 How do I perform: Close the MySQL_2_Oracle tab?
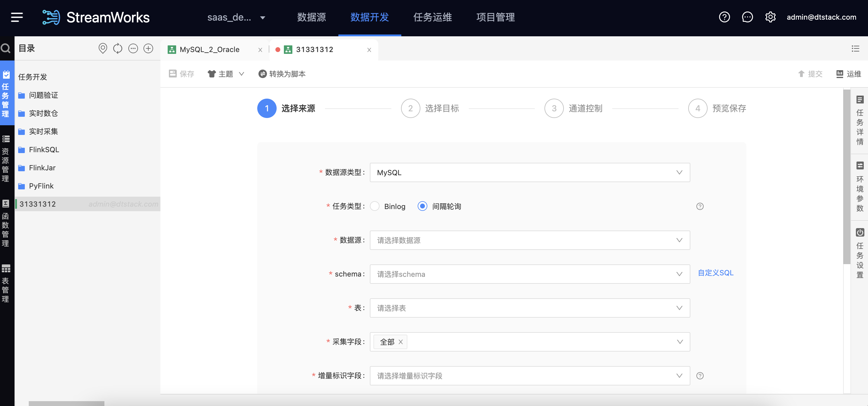pyautogui.click(x=260, y=50)
